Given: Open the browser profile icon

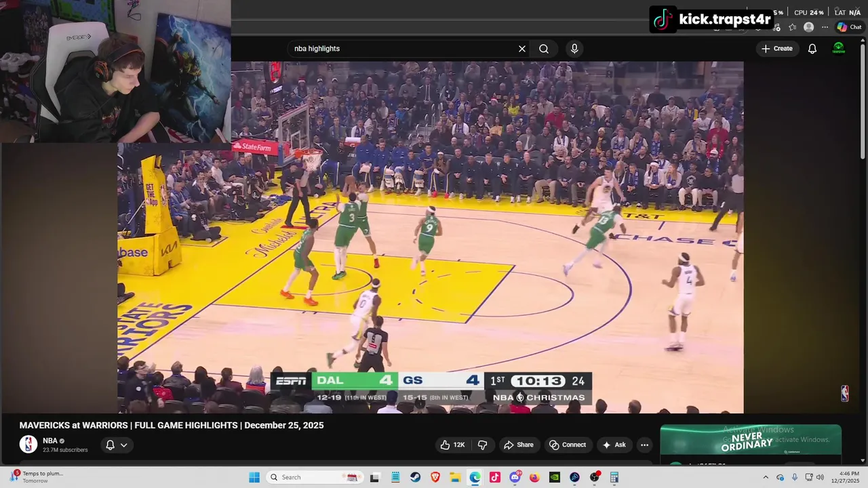Looking at the screenshot, I should pos(808,27).
